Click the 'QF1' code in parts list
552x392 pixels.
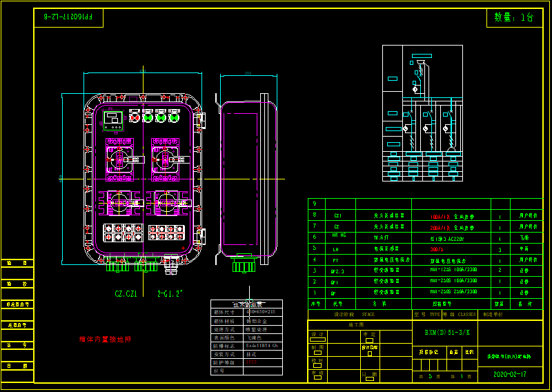click(x=334, y=282)
